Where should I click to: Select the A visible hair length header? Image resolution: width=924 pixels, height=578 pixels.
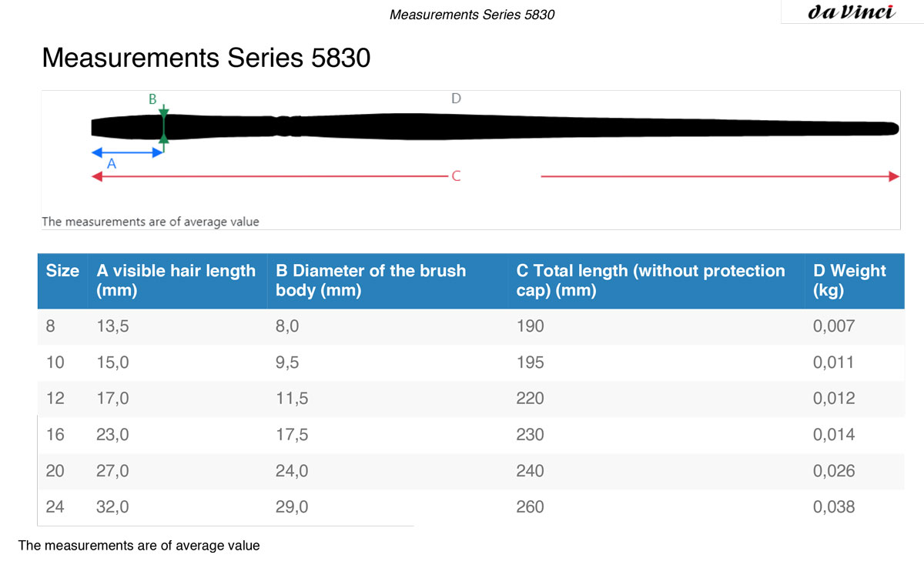[x=176, y=281]
